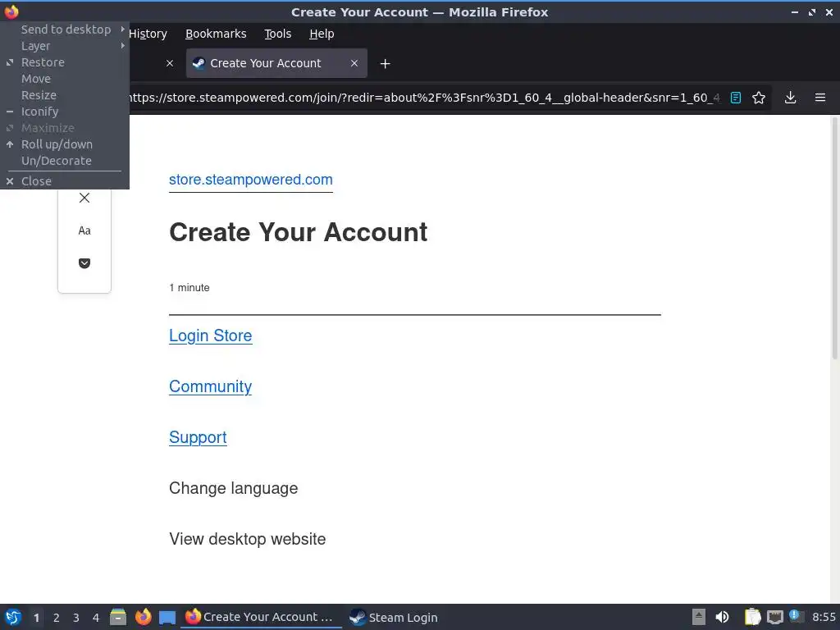The height and width of the screenshot is (630, 840).
Task: Open reader view type controls (Aa)
Action: [84, 231]
